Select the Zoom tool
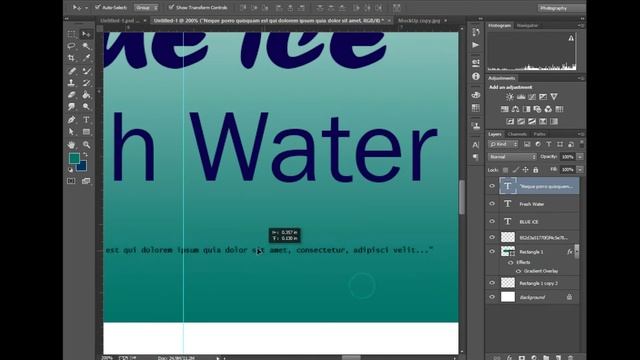Viewport: 640px width, 360px height. (x=86, y=144)
